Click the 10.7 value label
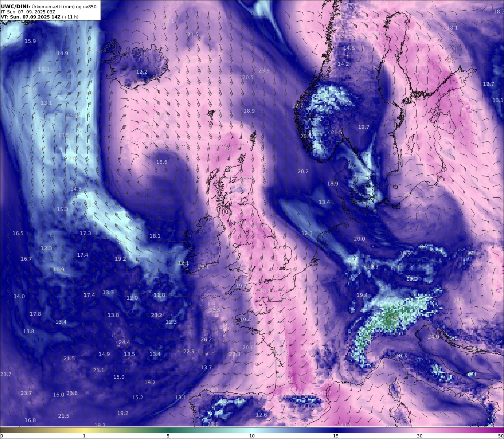Viewport: 504px width, 439px height. pyautogui.click(x=401, y=356)
